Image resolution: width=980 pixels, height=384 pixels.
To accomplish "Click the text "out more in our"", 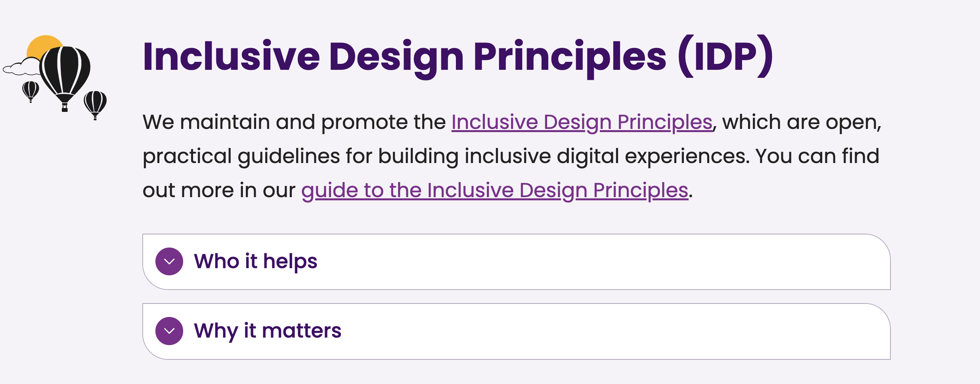I will pos(219,190).
